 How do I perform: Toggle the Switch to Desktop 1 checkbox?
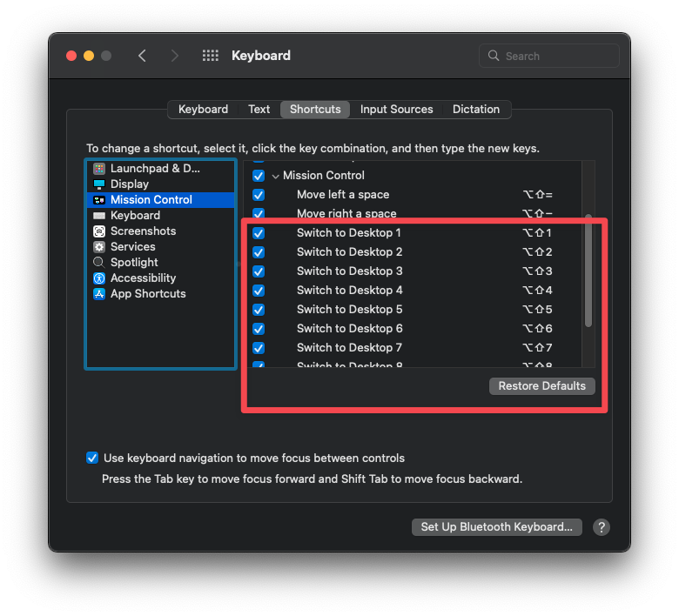point(259,233)
